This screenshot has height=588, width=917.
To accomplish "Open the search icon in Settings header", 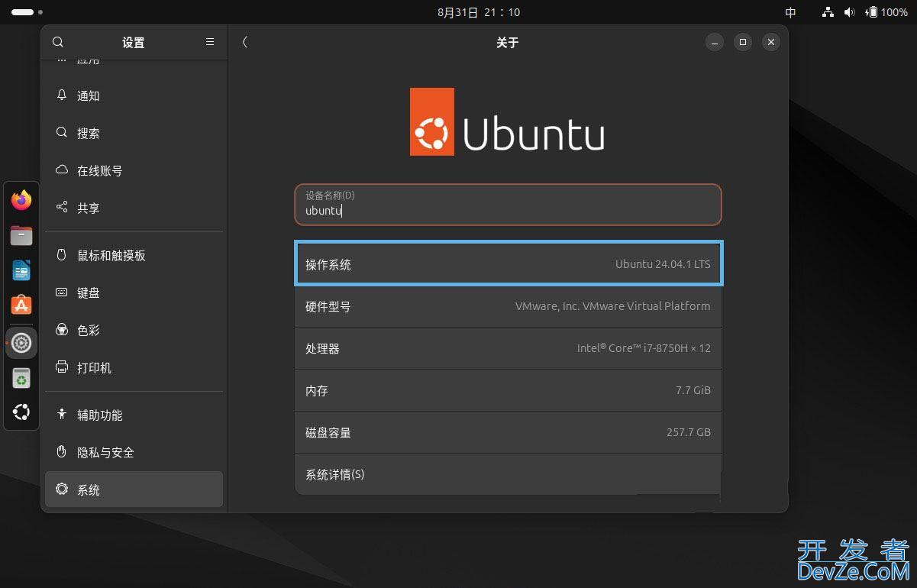I will 58,42.
